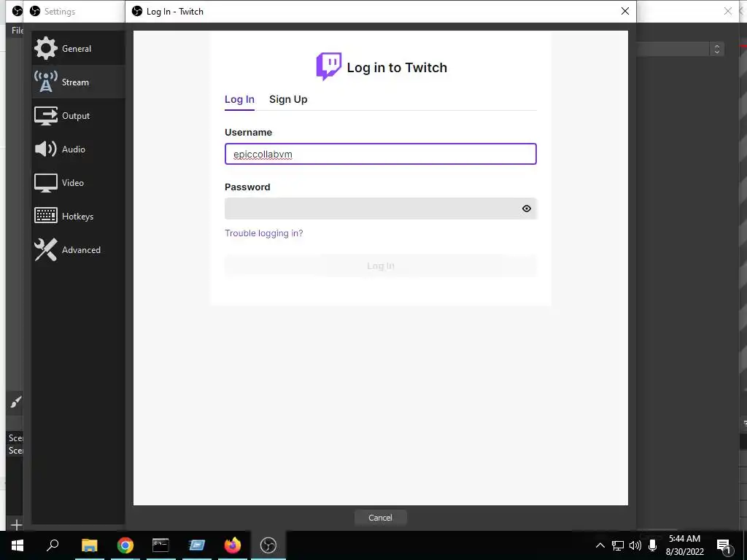Click the OBS brush filter icon
The width and height of the screenshot is (747, 560).
(x=16, y=402)
